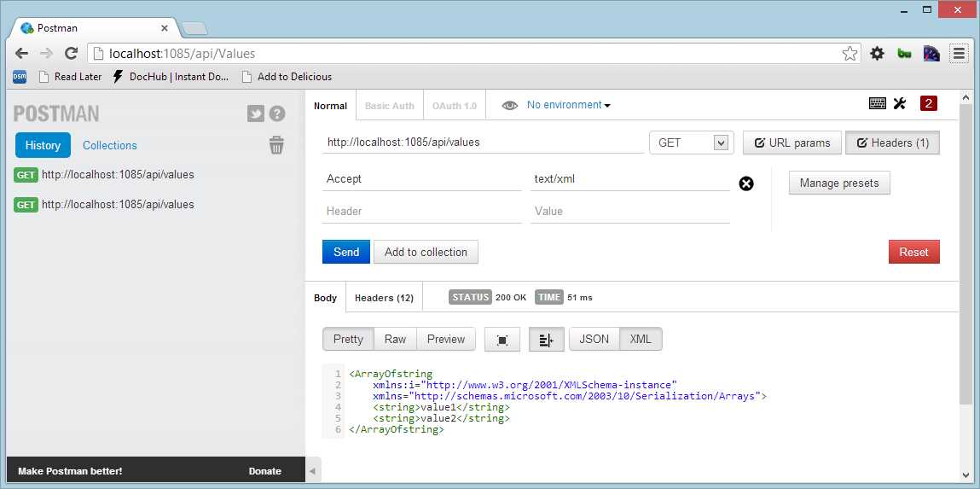The height and width of the screenshot is (489, 980).
Task: Select the response Body tab
Action: coord(325,298)
